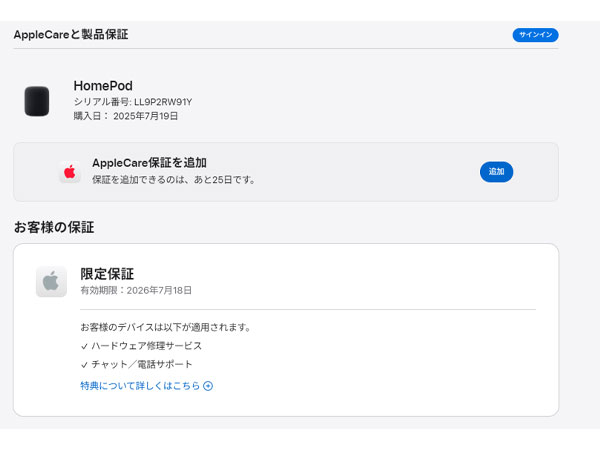Click the gray Apple logo icon

tap(51, 282)
